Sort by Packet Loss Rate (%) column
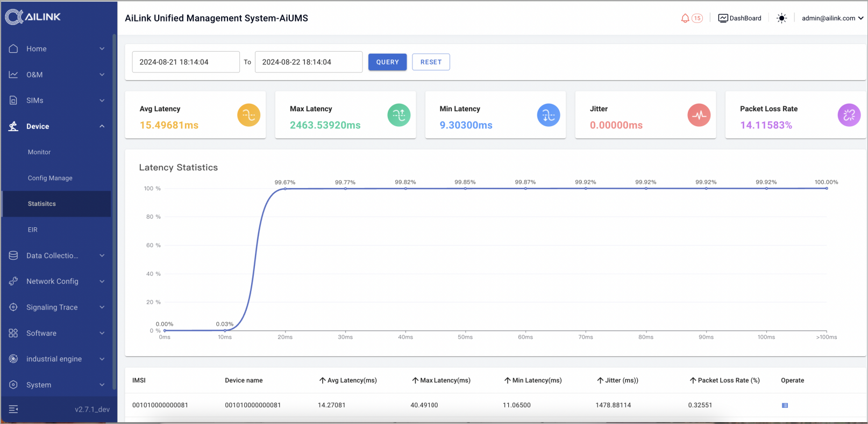868x424 pixels. tap(724, 380)
